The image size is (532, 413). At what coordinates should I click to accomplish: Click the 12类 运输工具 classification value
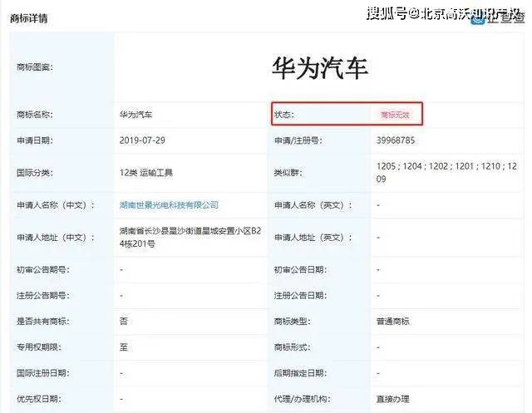(x=146, y=173)
